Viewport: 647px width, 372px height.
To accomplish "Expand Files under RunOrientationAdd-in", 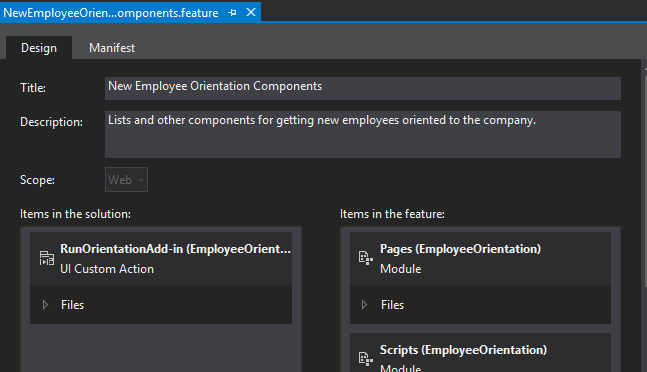I will [x=45, y=305].
